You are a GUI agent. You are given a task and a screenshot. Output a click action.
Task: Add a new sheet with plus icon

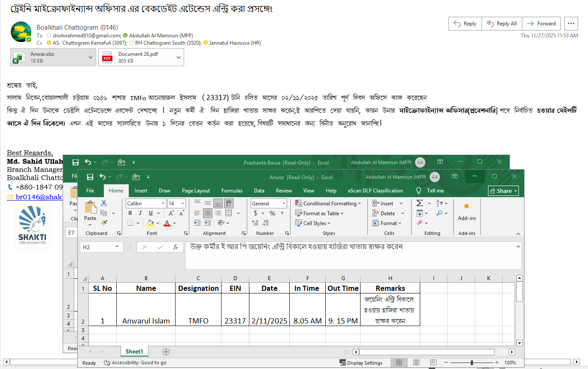[x=166, y=352]
